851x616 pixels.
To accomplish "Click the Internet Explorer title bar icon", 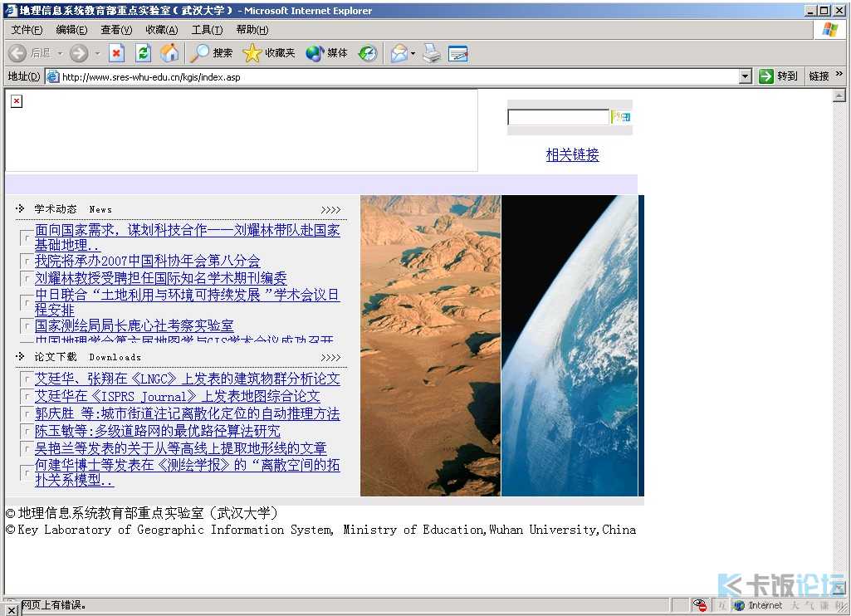I will click(10, 10).
